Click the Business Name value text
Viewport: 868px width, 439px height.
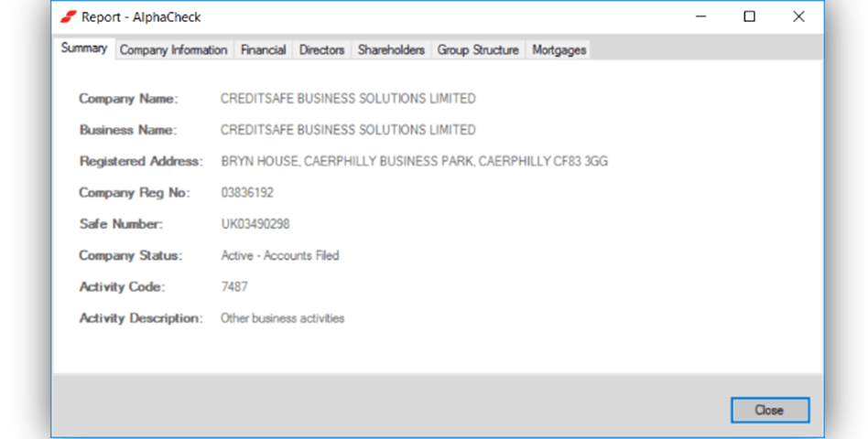(x=348, y=130)
